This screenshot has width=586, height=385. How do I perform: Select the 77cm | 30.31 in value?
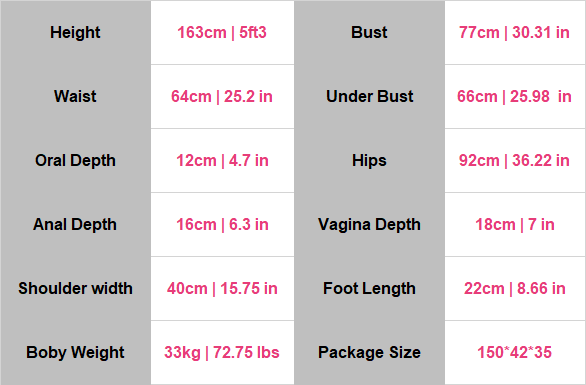click(514, 33)
